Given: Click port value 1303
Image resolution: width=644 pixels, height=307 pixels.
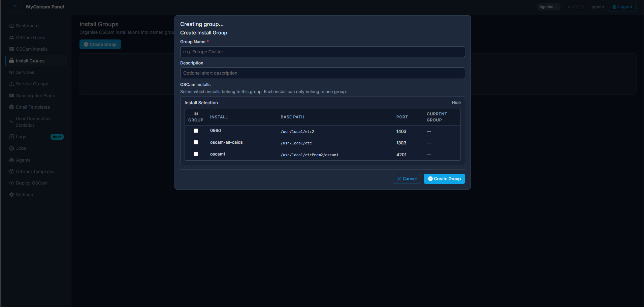Looking at the screenshot, I should pos(401,143).
